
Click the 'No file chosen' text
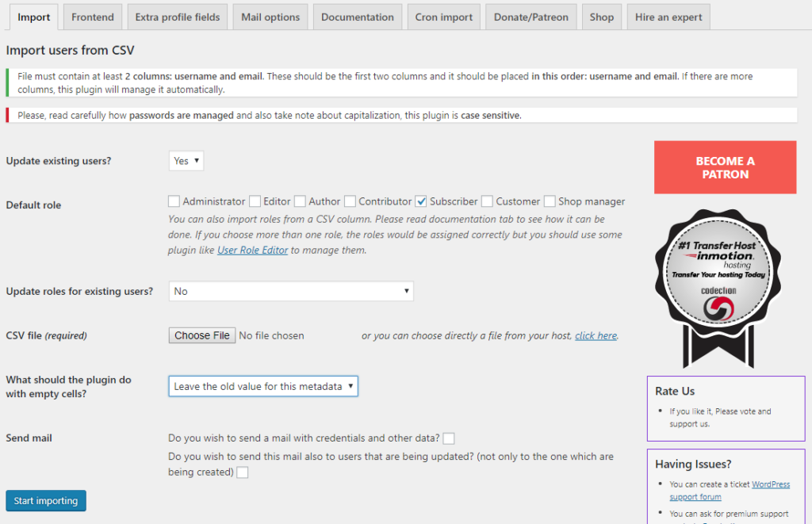coord(271,335)
